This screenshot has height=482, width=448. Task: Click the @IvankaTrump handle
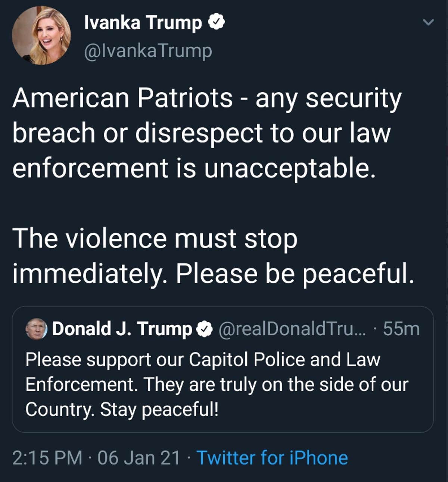click(x=148, y=50)
